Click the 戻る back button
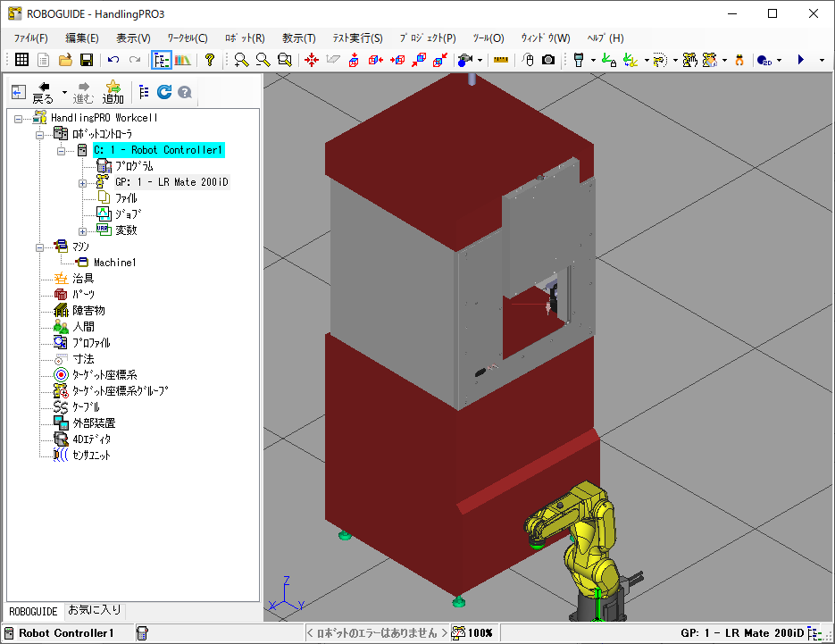This screenshot has width=835, height=644. click(43, 92)
